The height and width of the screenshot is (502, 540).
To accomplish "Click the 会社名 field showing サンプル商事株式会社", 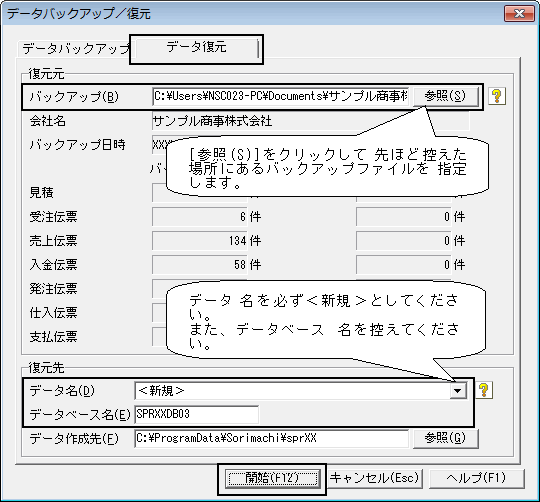I will pyautogui.click(x=310, y=121).
